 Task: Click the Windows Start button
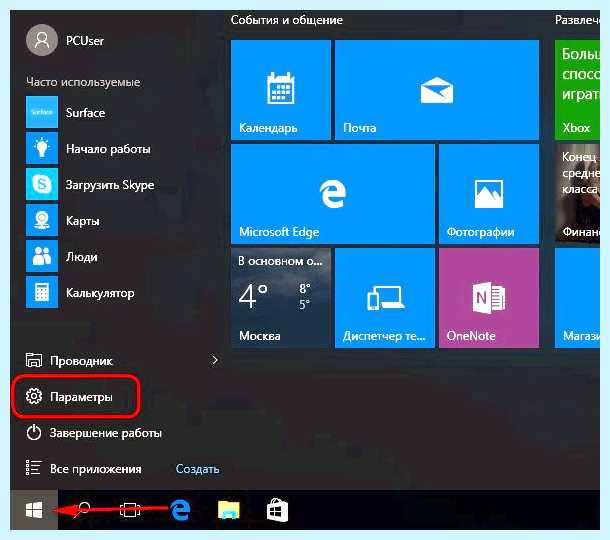pos(34,510)
